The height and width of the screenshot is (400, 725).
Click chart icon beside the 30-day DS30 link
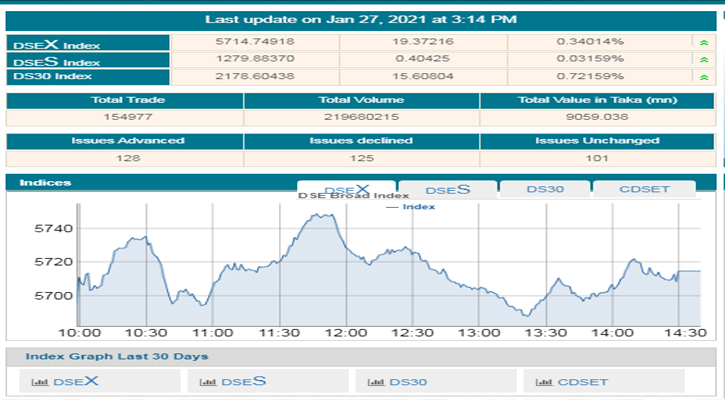coord(376,381)
